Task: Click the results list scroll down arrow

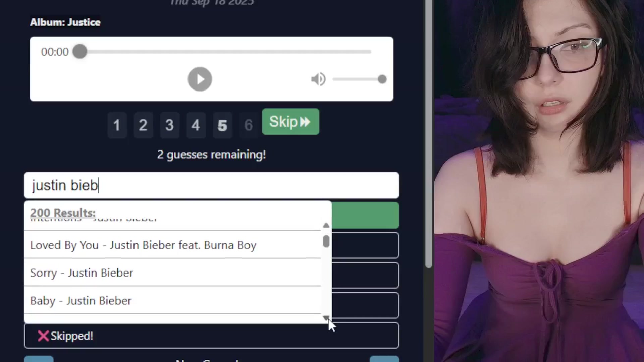Action: 326,317
